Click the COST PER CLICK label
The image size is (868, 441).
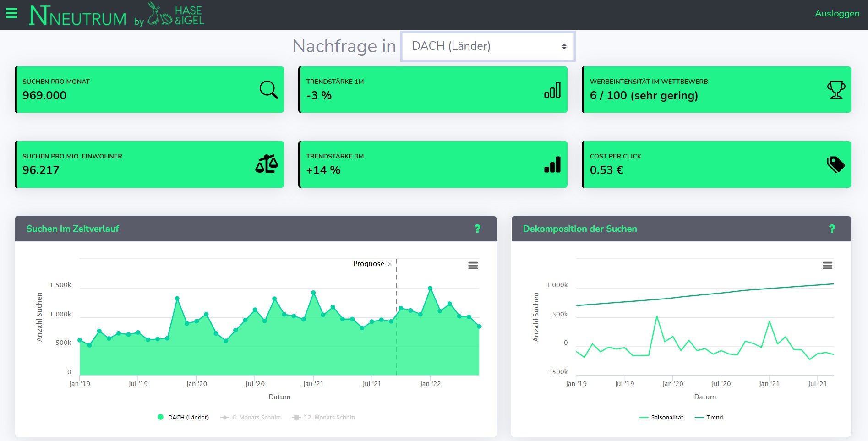(615, 156)
